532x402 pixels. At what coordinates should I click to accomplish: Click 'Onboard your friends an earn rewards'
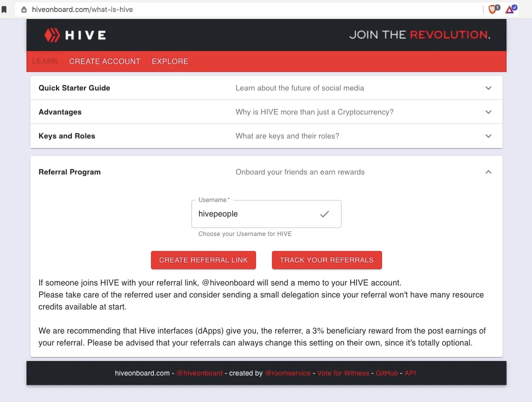pos(300,172)
